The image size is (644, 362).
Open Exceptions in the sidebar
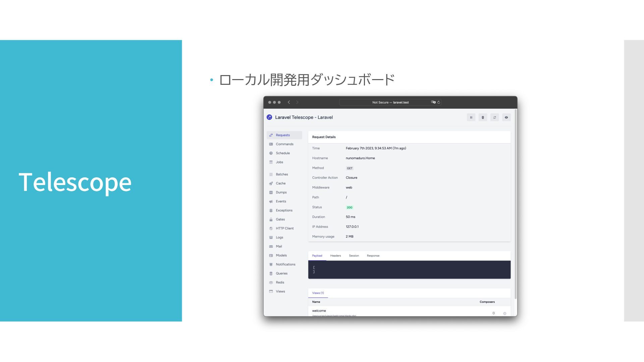pos(284,210)
